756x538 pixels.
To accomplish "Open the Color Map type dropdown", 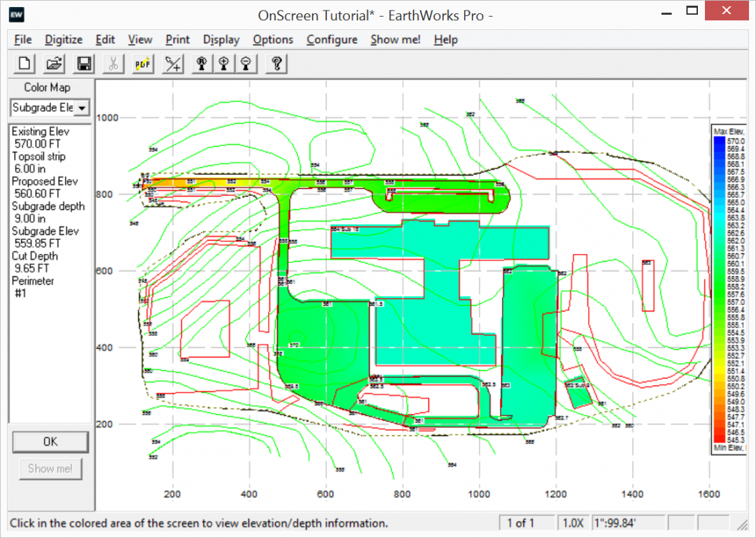I will pos(83,108).
